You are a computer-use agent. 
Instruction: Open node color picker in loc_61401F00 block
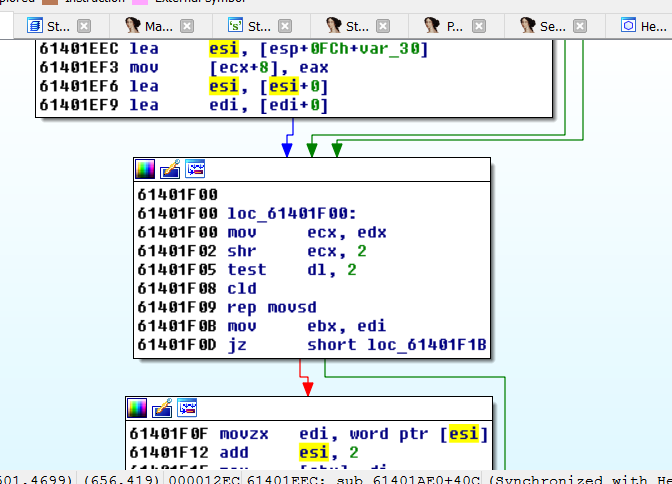click(146, 169)
